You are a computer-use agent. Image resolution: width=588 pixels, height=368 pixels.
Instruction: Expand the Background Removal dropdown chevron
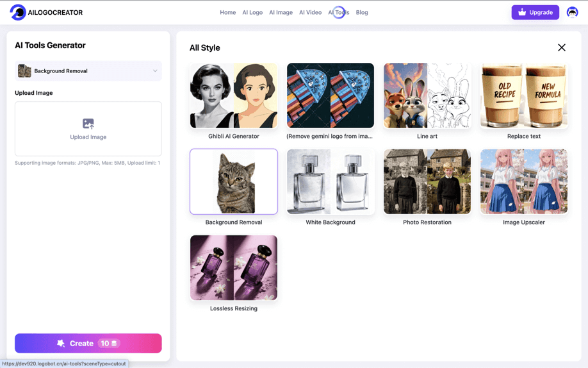click(x=155, y=71)
